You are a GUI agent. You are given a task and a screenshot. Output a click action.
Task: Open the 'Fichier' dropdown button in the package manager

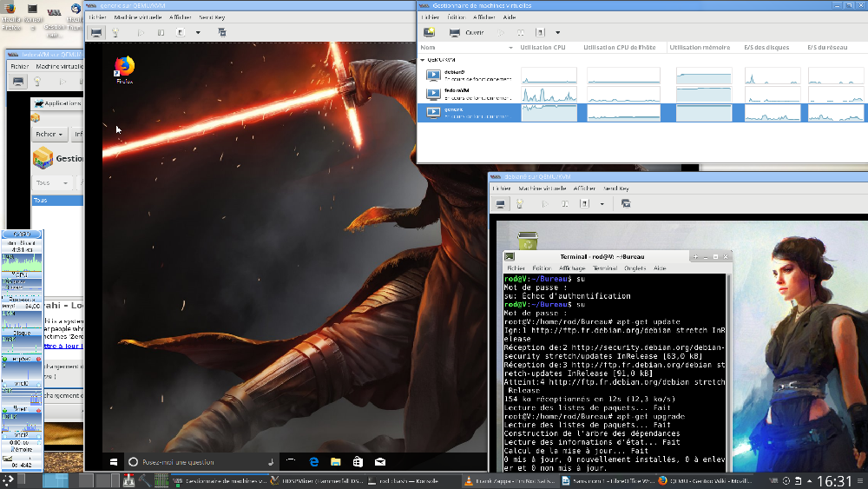(49, 135)
